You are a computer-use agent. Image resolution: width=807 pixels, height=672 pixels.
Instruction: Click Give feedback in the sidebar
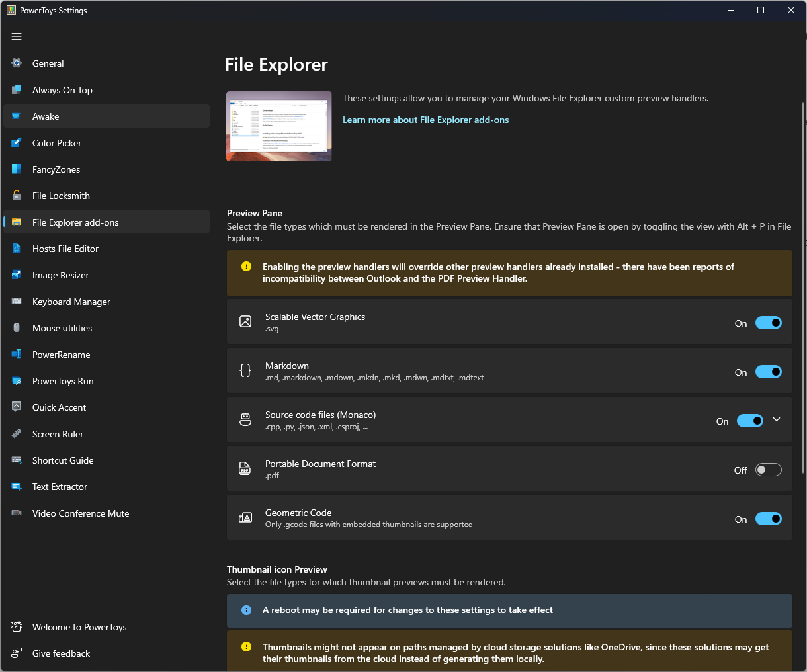pos(61,653)
